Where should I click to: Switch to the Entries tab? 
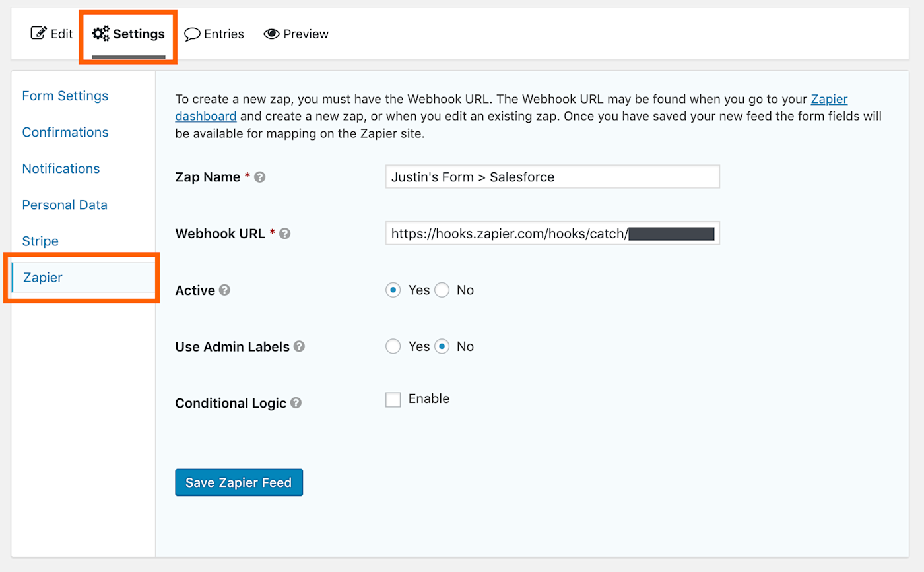(x=214, y=34)
